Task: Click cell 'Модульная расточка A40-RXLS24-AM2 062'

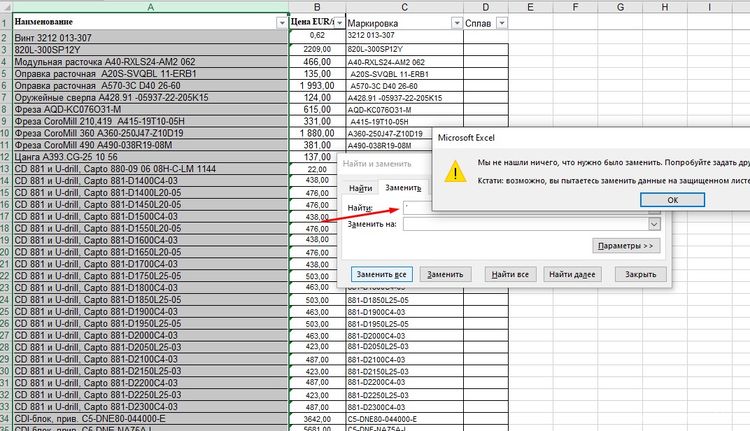Action: tap(150, 61)
